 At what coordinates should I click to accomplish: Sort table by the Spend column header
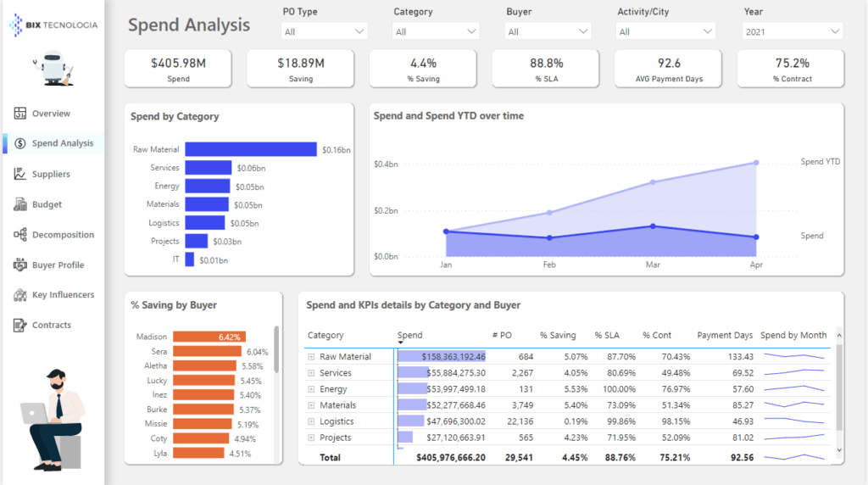point(410,335)
